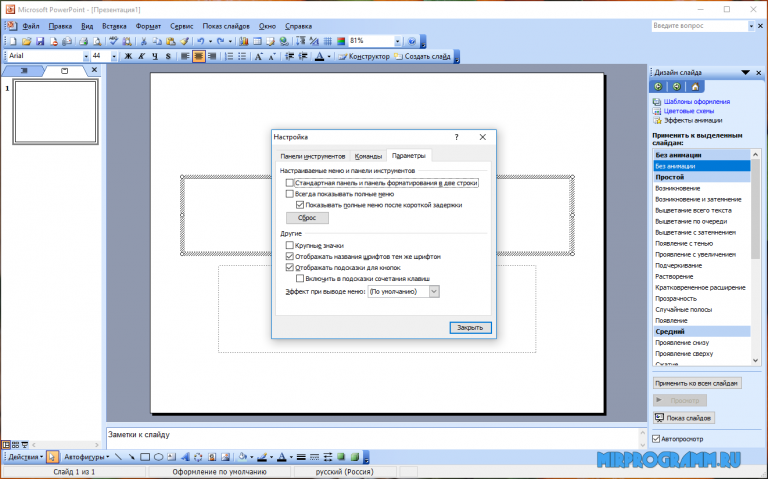Toggle color/grayscale view icon
The width and height of the screenshot is (768, 479).
tap(341, 42)
